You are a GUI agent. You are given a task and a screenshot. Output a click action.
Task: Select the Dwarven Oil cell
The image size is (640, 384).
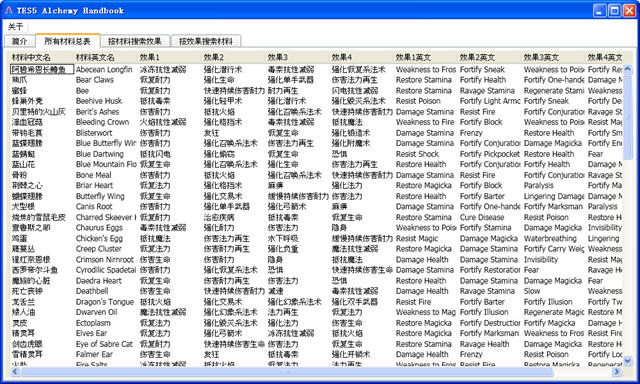click(96, 312)
